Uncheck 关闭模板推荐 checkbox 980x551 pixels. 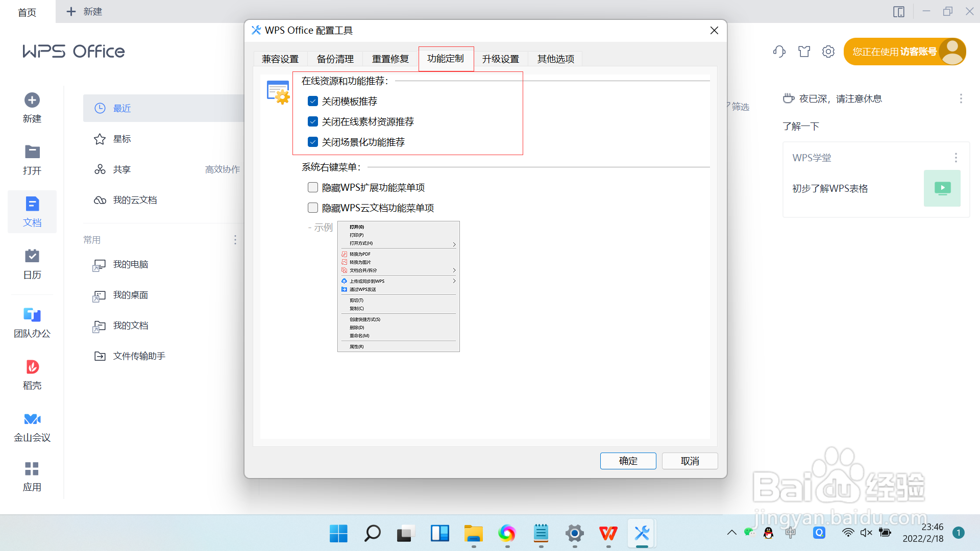pyautogui.click(x=313, y=101)
